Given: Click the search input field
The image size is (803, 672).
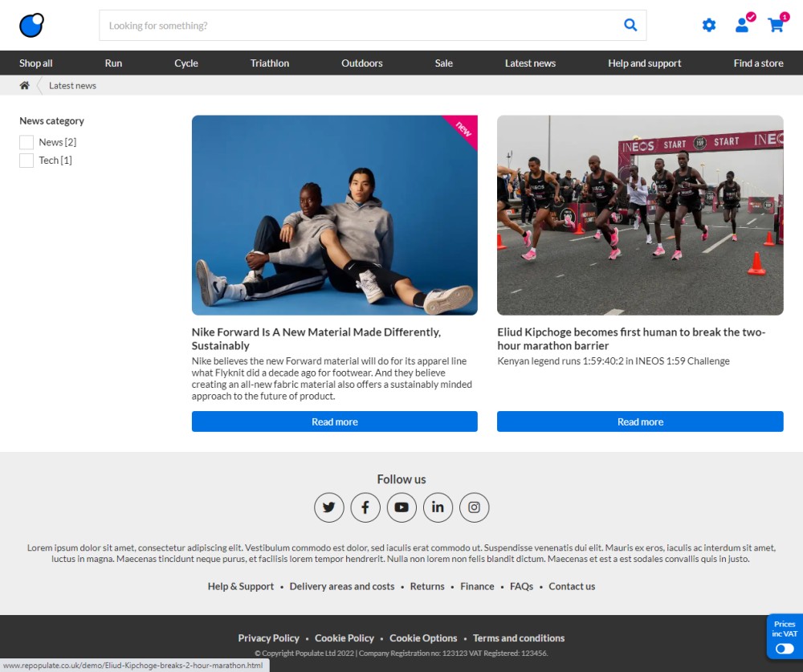Looking at the screenshot, I should click(x=373, y=25).
